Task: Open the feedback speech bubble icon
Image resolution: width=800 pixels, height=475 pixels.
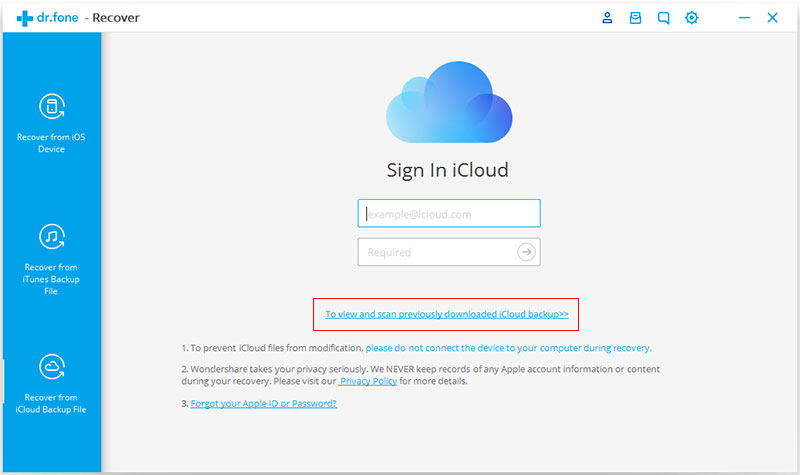Action: 663,18
